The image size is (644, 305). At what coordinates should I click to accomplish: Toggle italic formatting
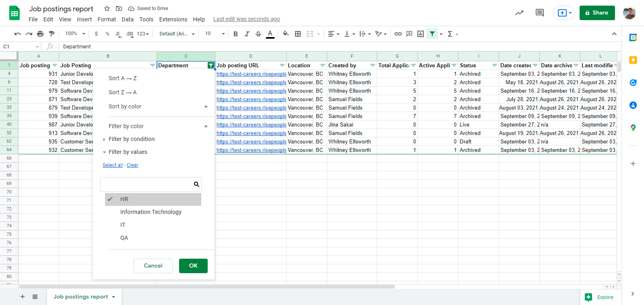[x=247, y=34]
